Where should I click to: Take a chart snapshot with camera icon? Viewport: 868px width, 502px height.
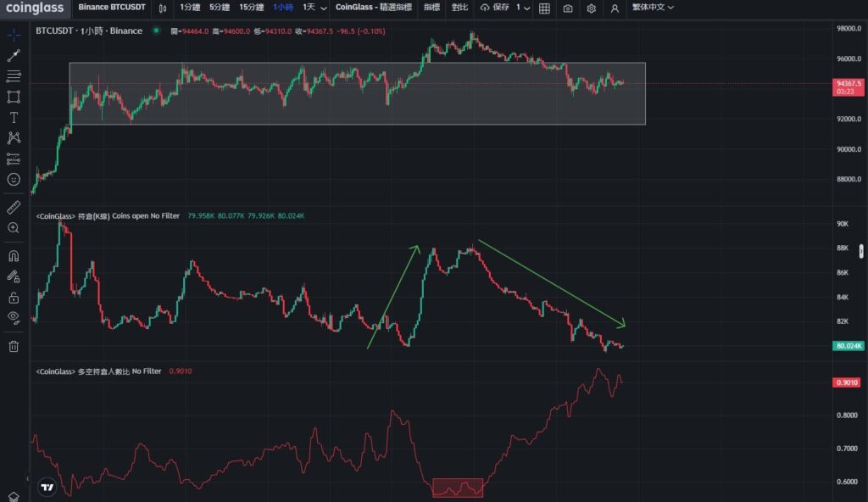coord(568,8)
